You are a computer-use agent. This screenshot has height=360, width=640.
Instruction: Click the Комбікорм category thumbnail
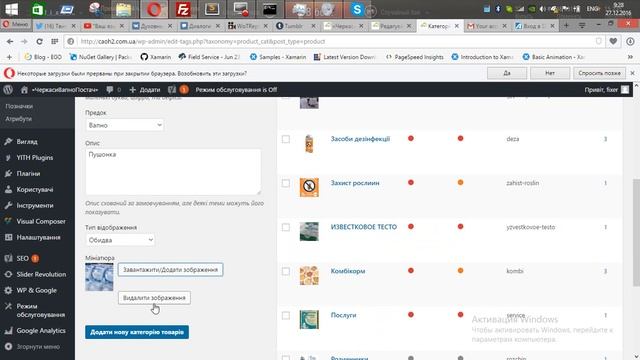pos(309,276)
